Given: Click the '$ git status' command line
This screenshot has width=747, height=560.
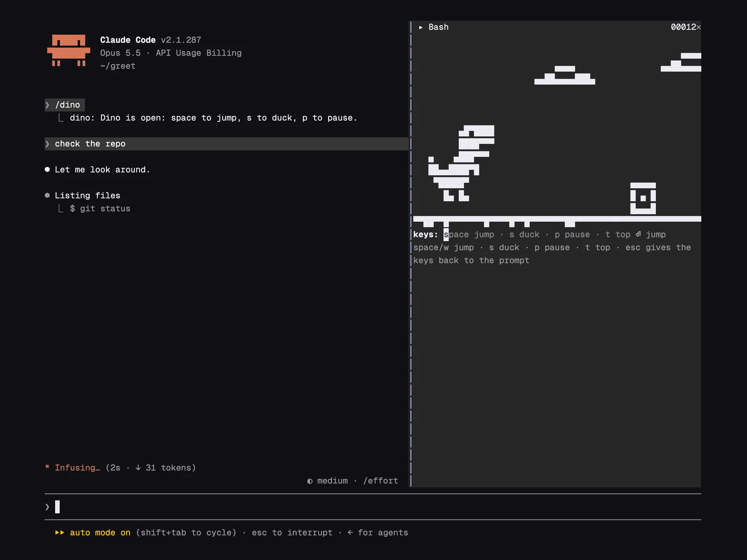Looking at the screenshot, I should [x=100, y=209].
